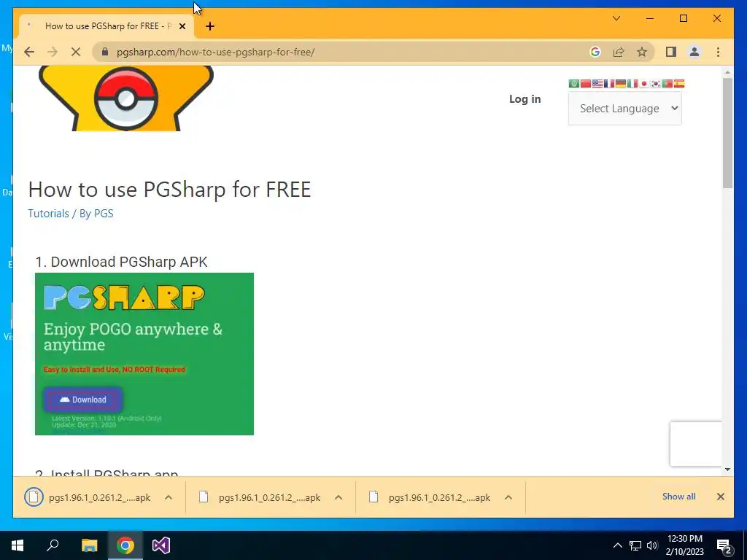Open Chrome's side panel
Screen dimensions: 747x560
point(671,52)
